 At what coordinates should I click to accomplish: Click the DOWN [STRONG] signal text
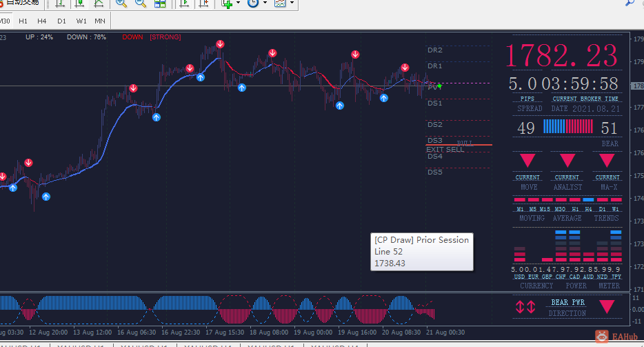click(152, 37)
